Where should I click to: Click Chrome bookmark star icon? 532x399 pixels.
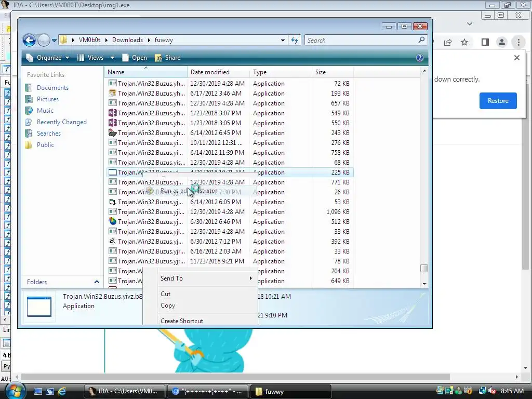pos(464,42)
